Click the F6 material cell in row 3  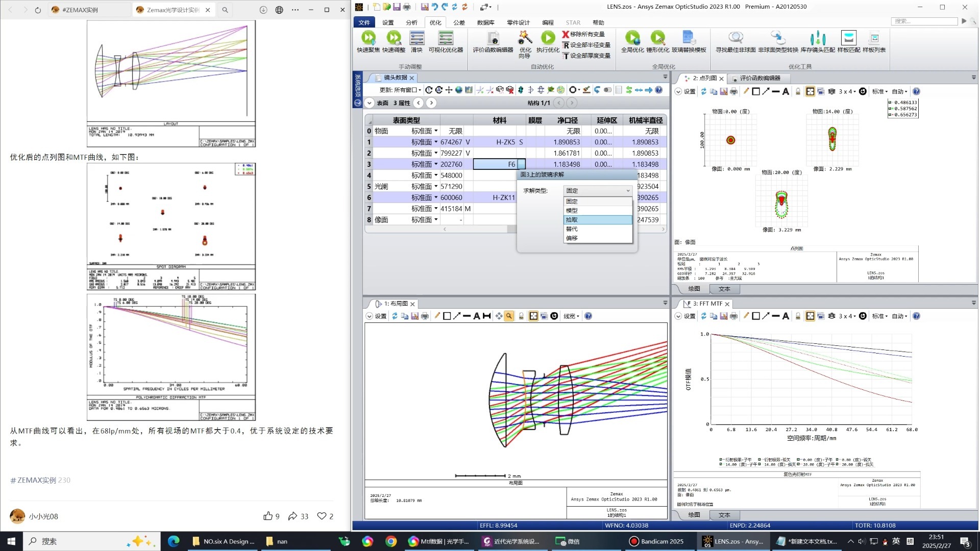495,164
